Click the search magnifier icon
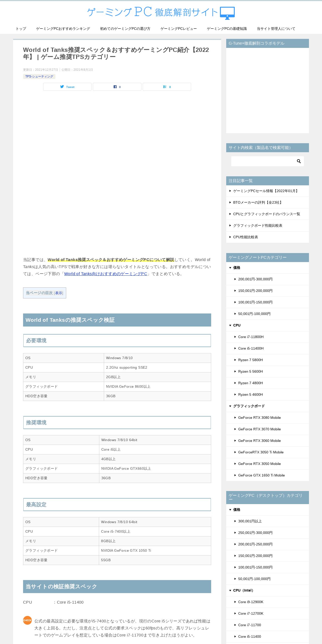322x644 pixels. [299, 161]
